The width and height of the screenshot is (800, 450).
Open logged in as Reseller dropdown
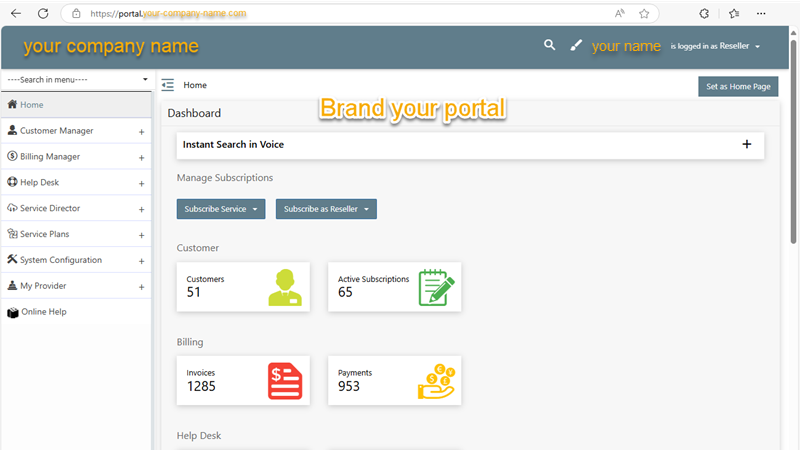715,46
